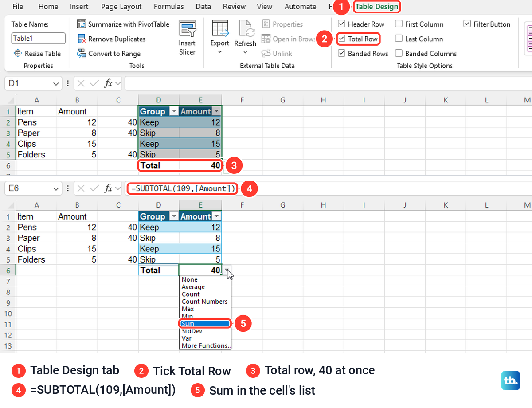This screenshot has width=532, height=408.
Task: Click the Cancel X icon beside E6 name box
Action: 81,188
